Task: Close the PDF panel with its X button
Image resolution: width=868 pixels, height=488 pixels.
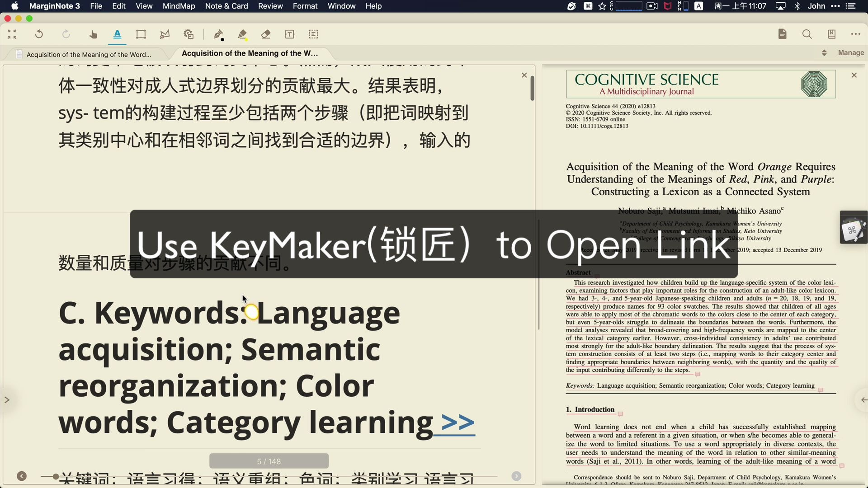Action: click(x=854, y=75)
